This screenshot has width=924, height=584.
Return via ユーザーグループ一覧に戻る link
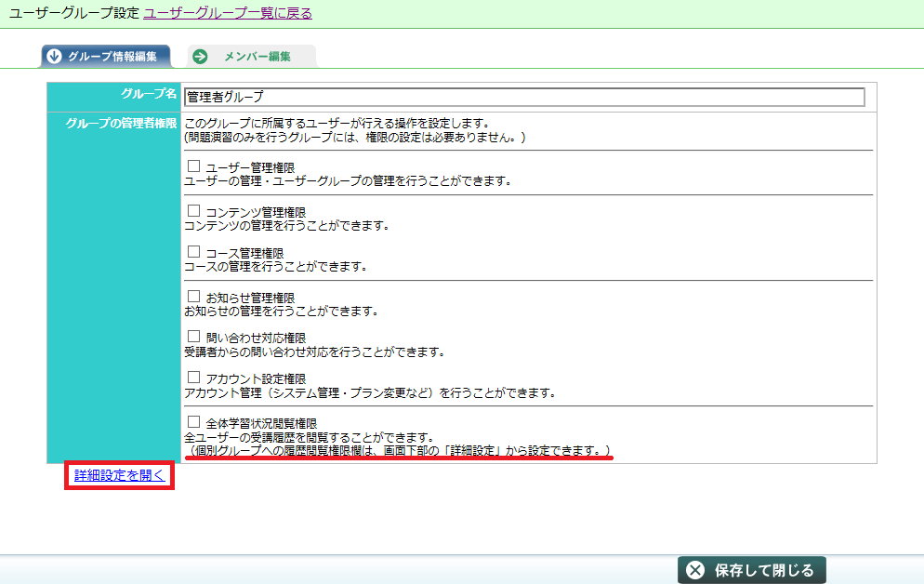228,13
